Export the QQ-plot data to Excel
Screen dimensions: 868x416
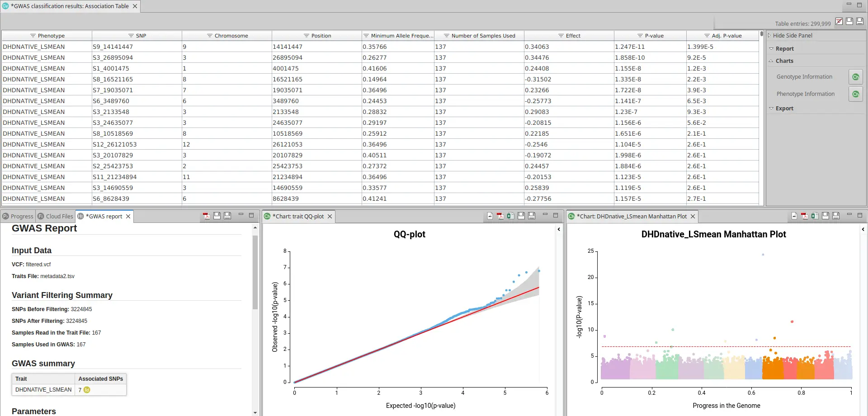[511, 216]
